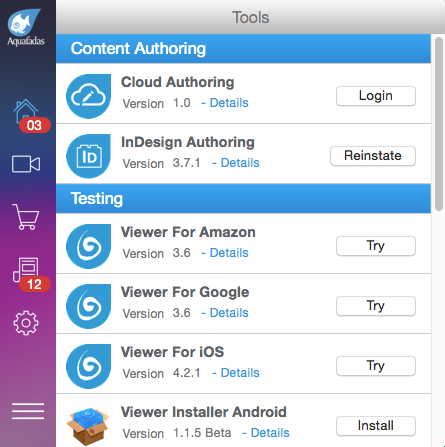The width and height of the screenshot is (445, 447).
Task: Click the Tools panel title
Action: 250,17
